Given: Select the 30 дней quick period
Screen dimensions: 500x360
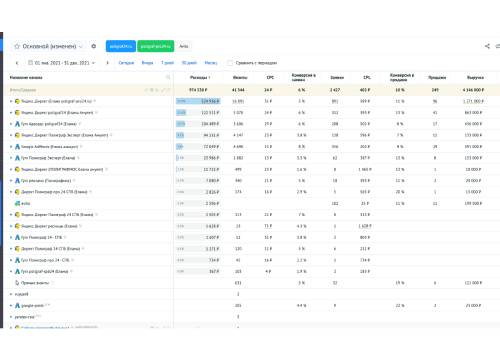Looking at the screenshot, I should coord(189,63).
